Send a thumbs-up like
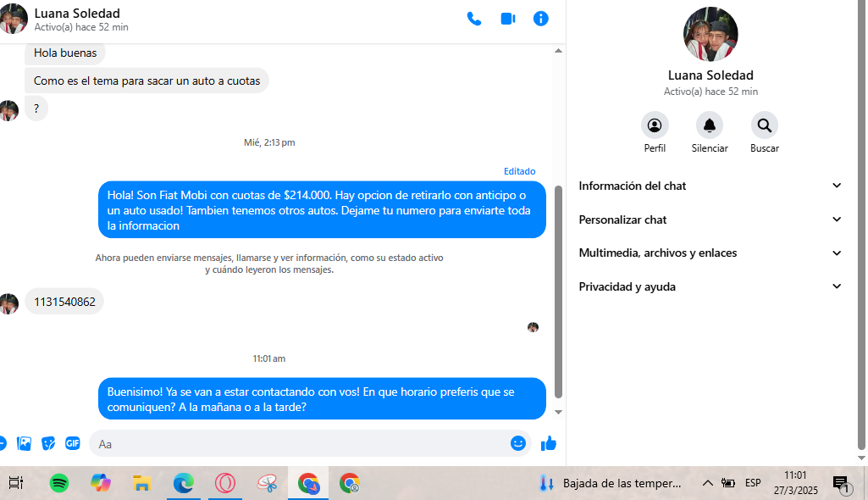Image resolution: width=868 pixels, height=500 pixels. [x=548, y=443]
